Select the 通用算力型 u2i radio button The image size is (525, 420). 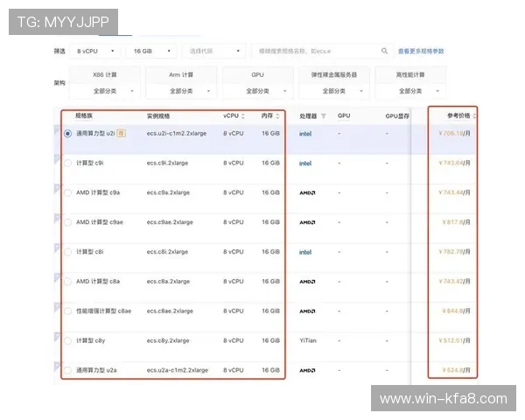coord(67,134)
